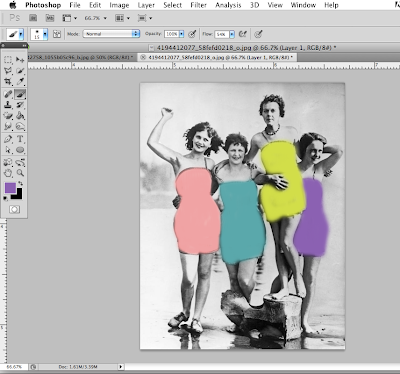
Task: Toggle tablet pressure for opacity
Action: (x=192, y=34)
